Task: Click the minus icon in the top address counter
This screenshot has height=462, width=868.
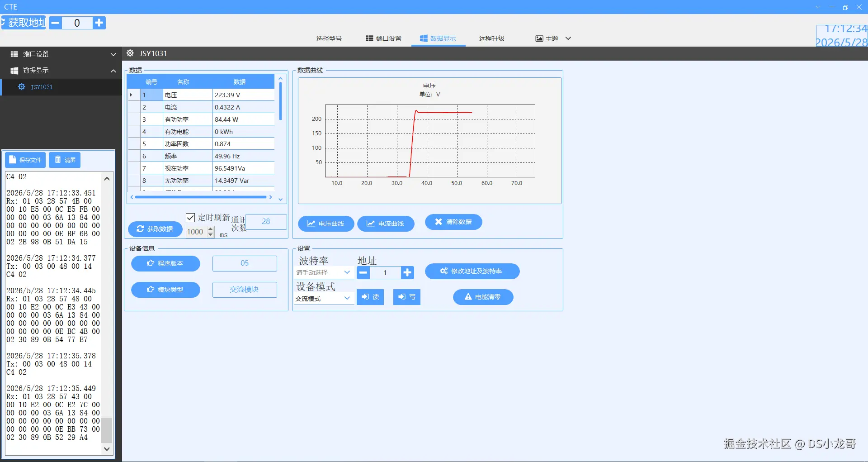Action: point(55,23)
